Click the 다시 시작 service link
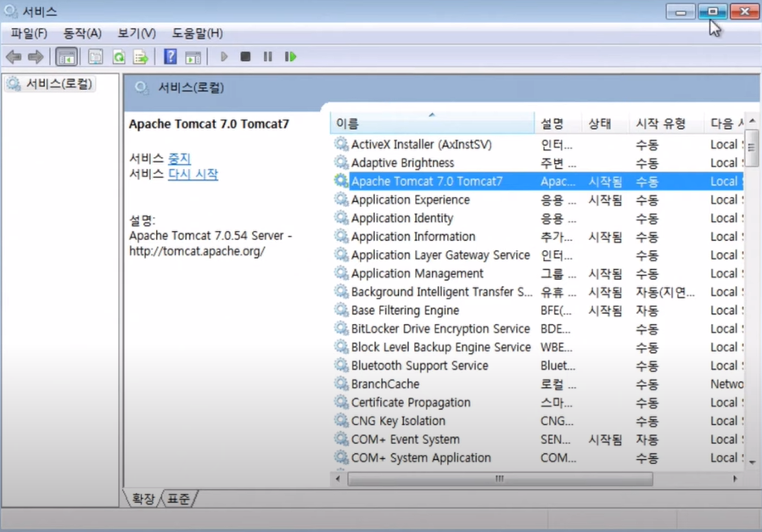 pos(193,174)
